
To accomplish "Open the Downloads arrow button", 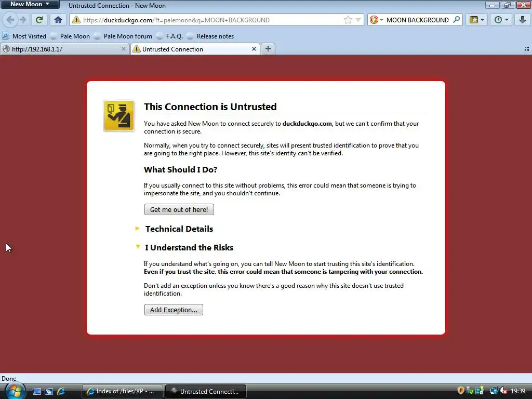I will (x=522, y=20).
